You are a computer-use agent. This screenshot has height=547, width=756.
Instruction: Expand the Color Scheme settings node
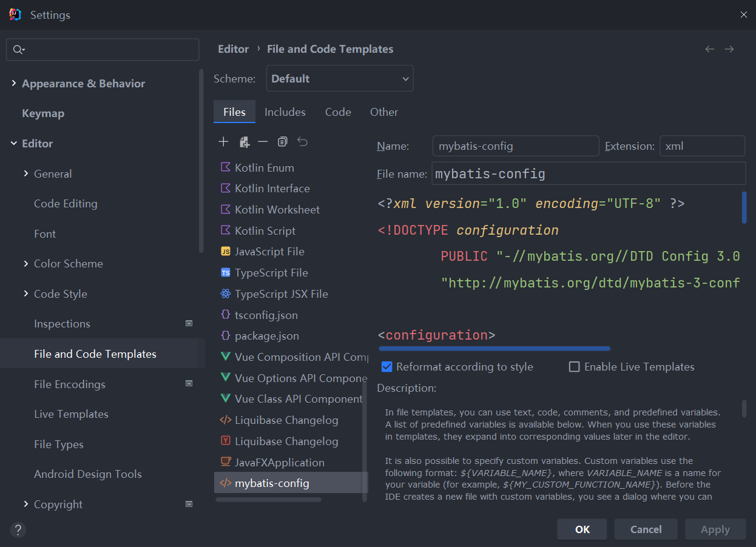click(x=25, y=264)
